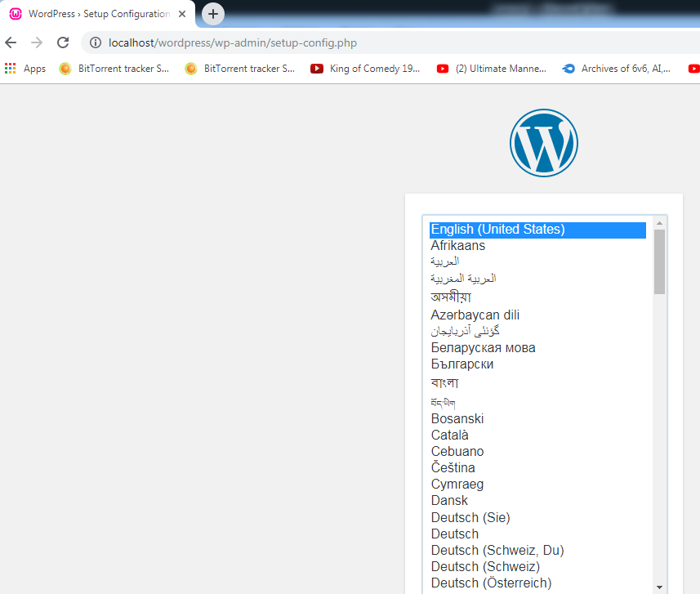Open site information icon in the address bar
This screenshot has width=700, height=594.
point(95,42)
